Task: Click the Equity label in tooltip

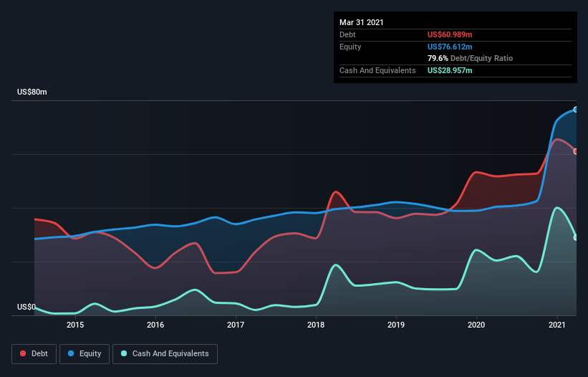Action: [350, 47]
